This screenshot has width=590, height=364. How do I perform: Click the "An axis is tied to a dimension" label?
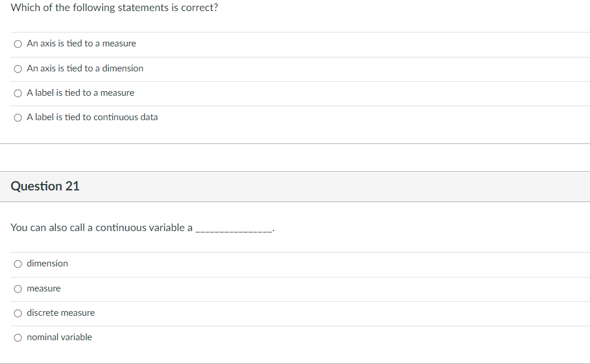pos(84,69)
